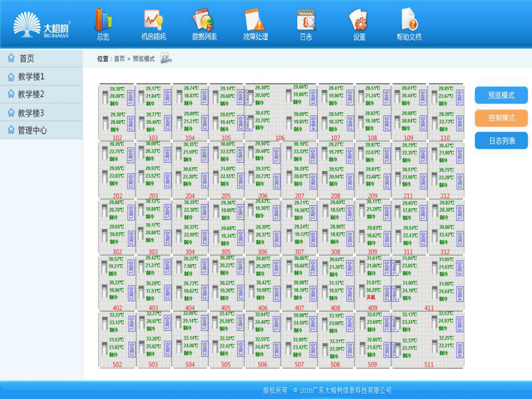Image resolution: width=532 pixels, height=399 pixels.
Task: Click room number 106
Action: pos(280,138)
